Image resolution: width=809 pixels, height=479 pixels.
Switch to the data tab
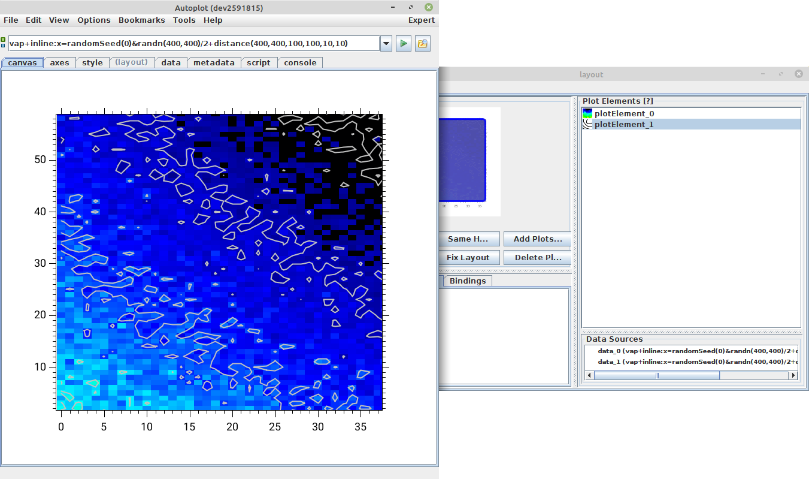[x=171, y=62]
